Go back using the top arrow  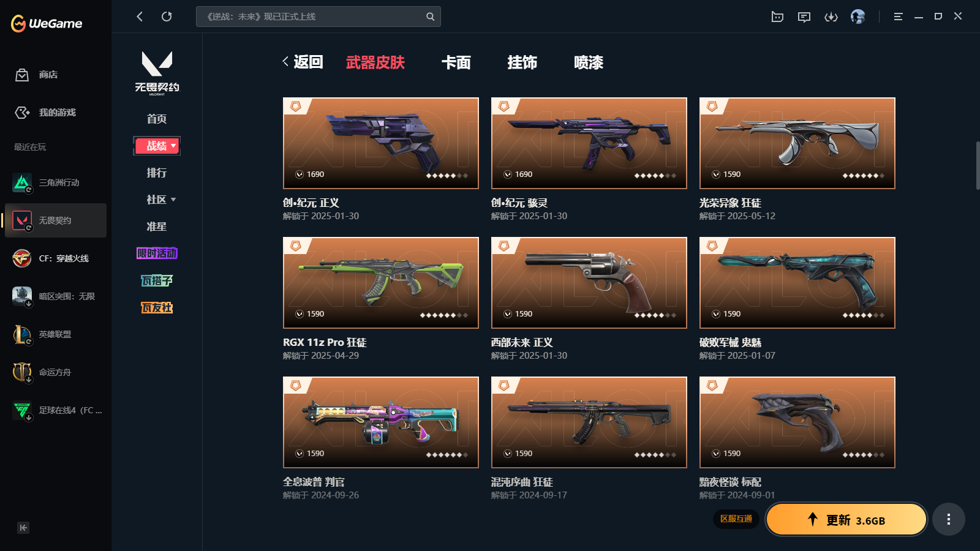(140, 17)
